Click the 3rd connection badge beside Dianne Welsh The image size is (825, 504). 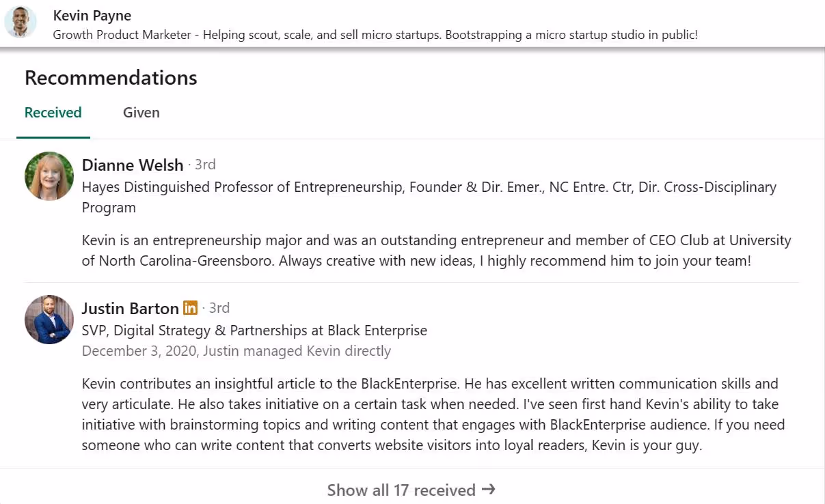point(205,164)
